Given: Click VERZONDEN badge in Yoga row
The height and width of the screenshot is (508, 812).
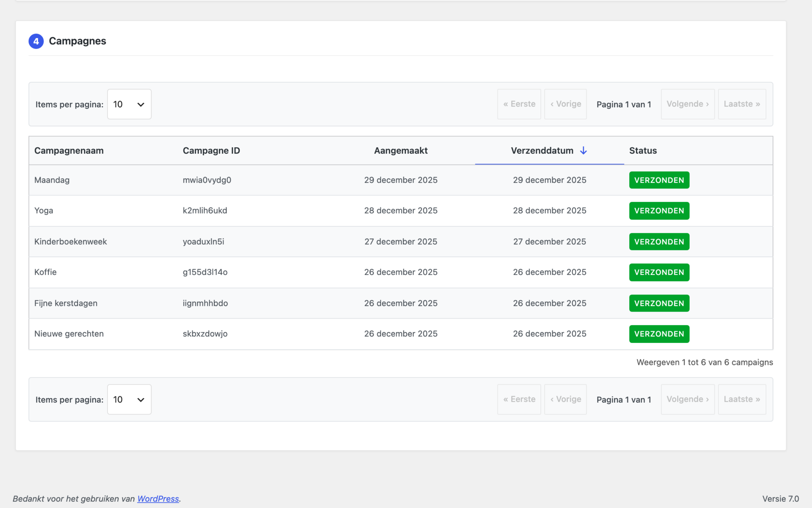Looking at the screenshot, I should click(x=659, y=210).
